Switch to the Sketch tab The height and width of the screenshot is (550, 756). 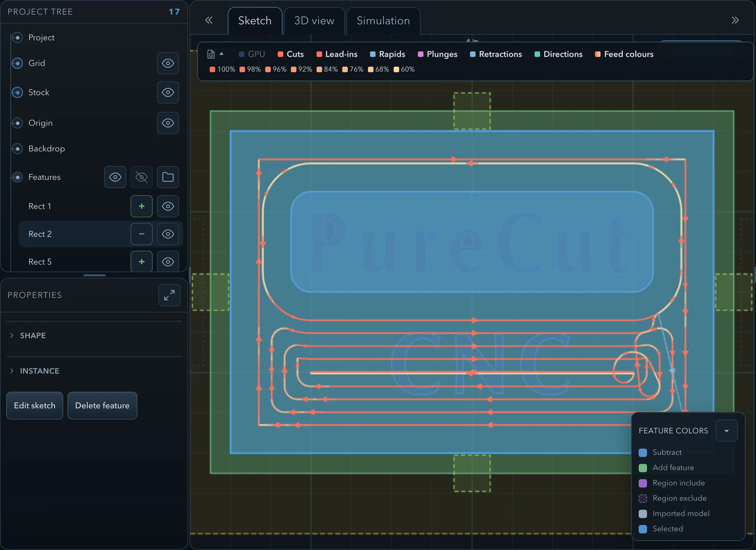(255, 21)
